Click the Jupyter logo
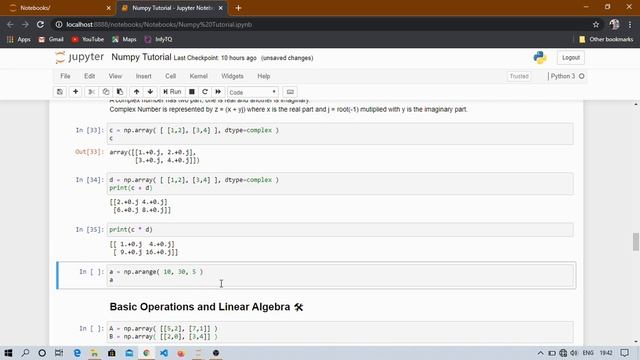 (x=80, y=58)
